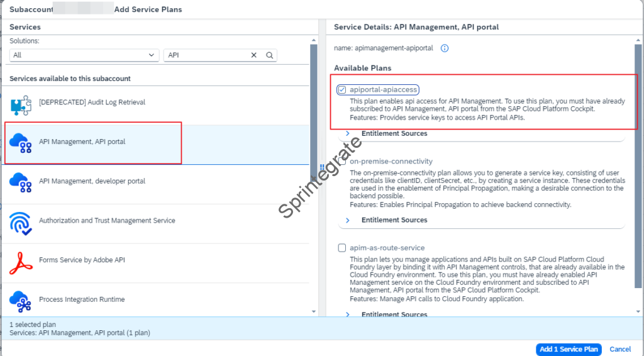Clear the API search text with X
This screenshot has width=644, height=356.
[x=254, y=55]
